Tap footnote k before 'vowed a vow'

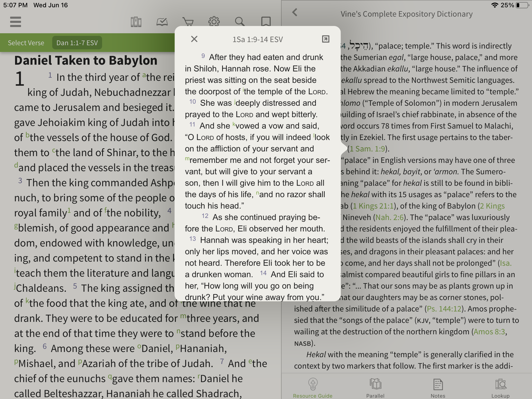234,124
